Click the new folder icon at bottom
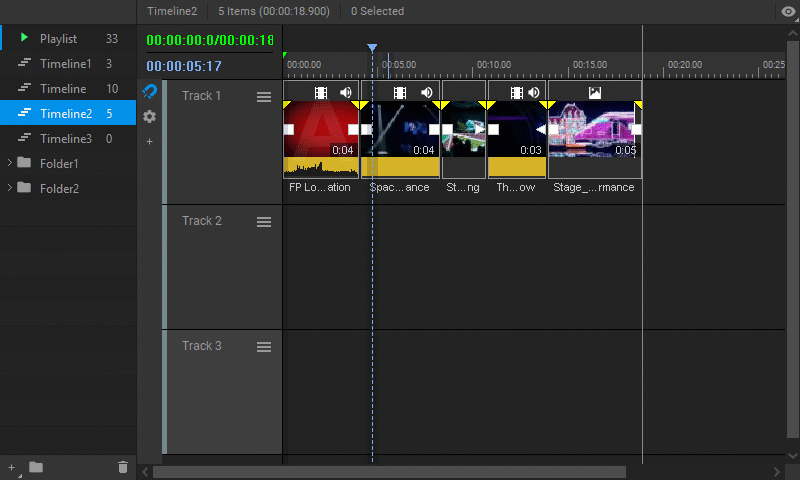The image size is (800, 480). coord(36,467)
